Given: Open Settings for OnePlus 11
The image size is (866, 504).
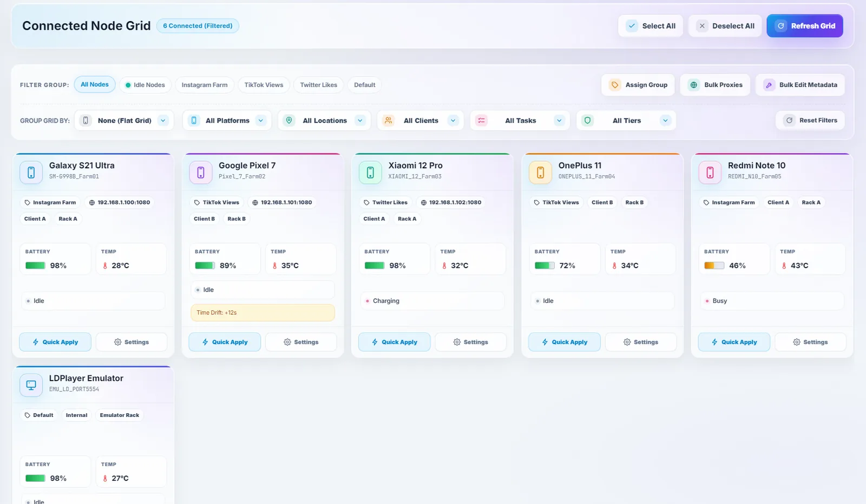Looking at the screenshot, I should [x=641, y=342].
